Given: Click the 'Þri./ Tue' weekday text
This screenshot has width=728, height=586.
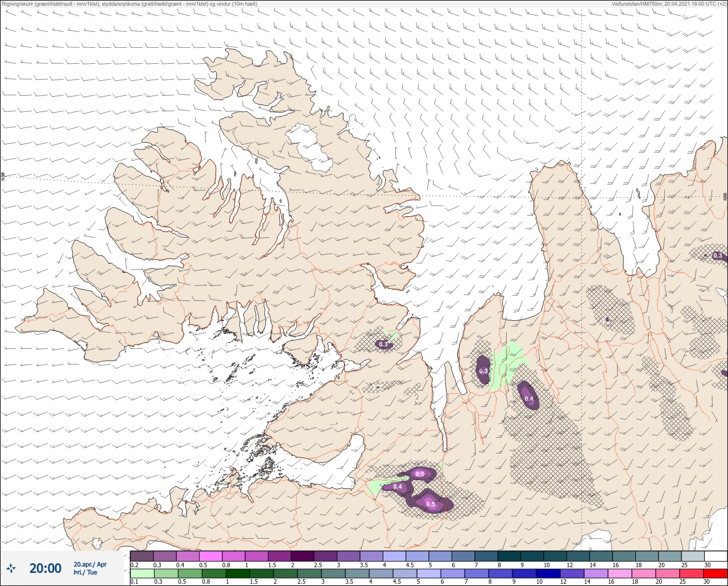Looking at the screenshot, I should coord(85,572).
